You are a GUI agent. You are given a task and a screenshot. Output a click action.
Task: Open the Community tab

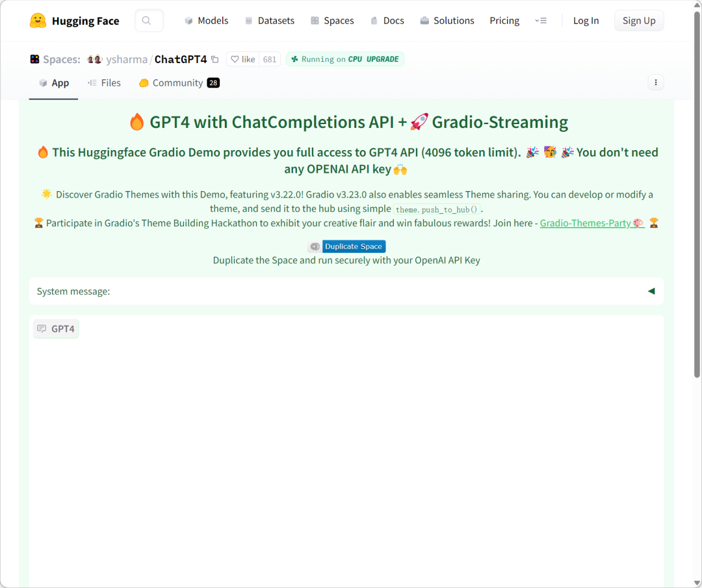tap(178, 83)
